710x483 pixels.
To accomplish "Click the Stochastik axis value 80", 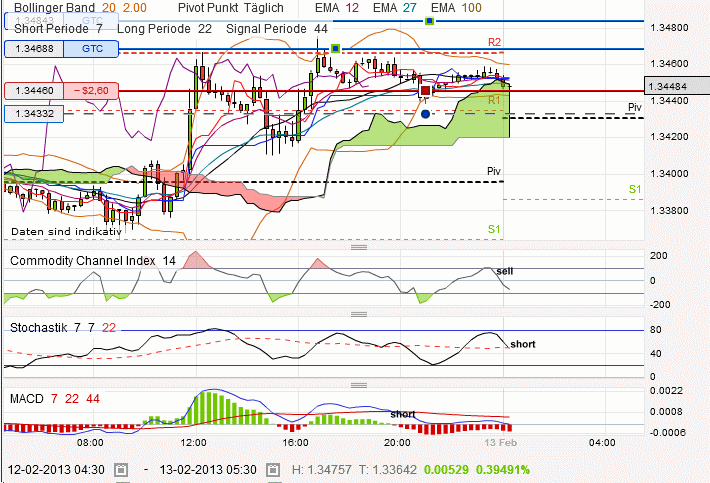I will [655, 330].
